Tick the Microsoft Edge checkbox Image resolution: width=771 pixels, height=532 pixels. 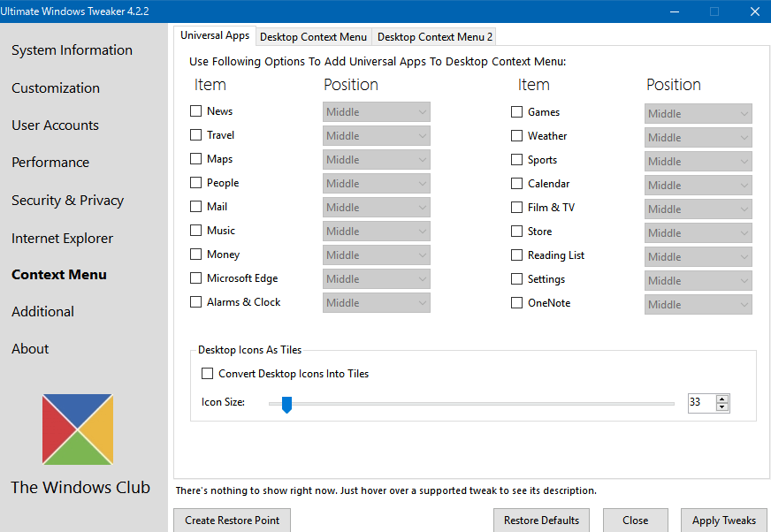pos(195,278)
